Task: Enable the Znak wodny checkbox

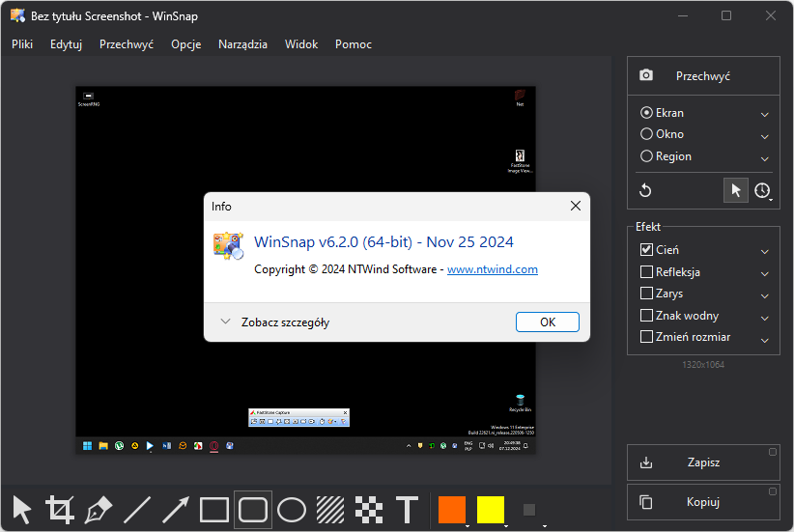Action: [646, 316]
